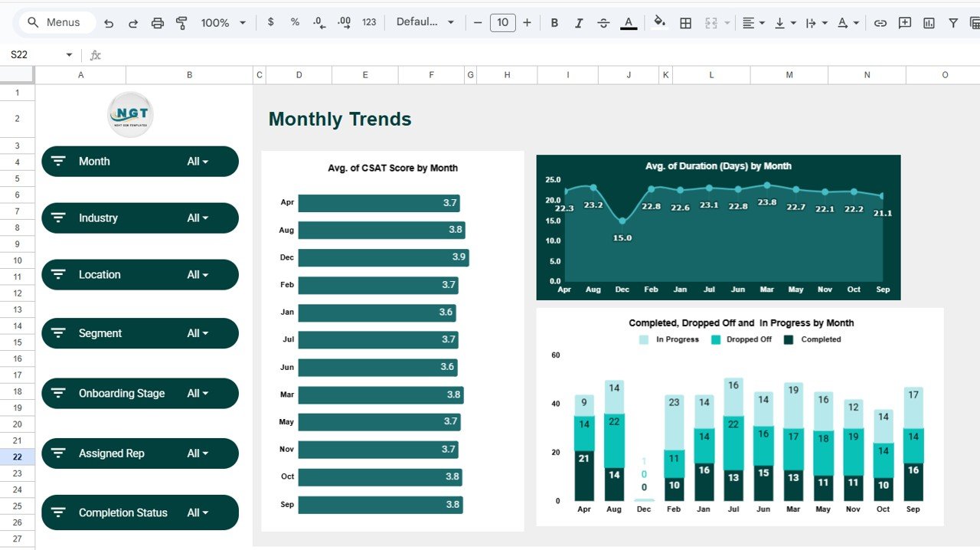Create a filter with the funnel icon
The width and height of the screenshot is (980, 550).
click(x=953, y=22)
